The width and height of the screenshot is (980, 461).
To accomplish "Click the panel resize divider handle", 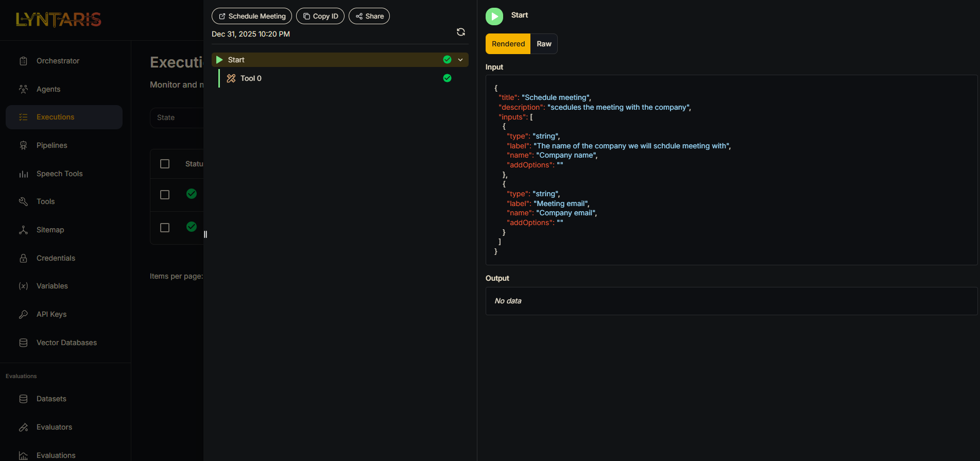I will tap(205, 234).
